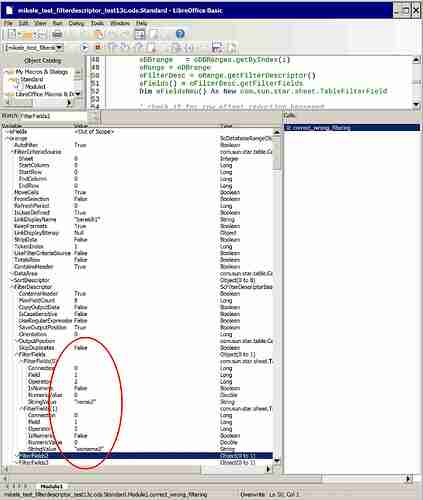This screenshot has height=500, width=423.
Task: Expand the DataArea node
Action: pyautogui.click(x=12, y=273)
